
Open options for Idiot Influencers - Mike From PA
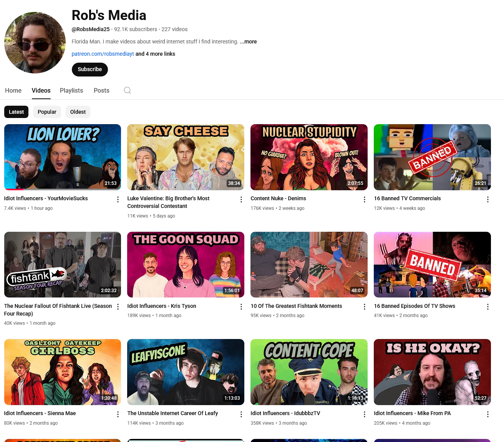point(488,414)
